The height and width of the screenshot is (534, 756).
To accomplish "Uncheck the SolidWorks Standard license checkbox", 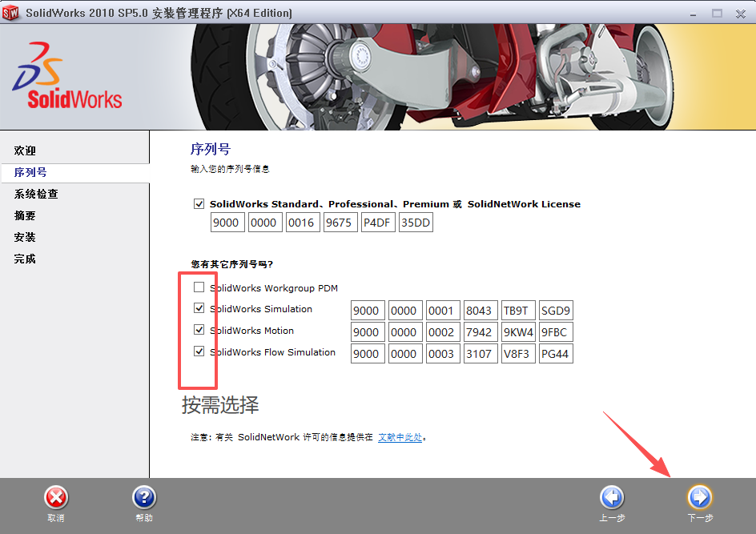I will pos(199,203).
